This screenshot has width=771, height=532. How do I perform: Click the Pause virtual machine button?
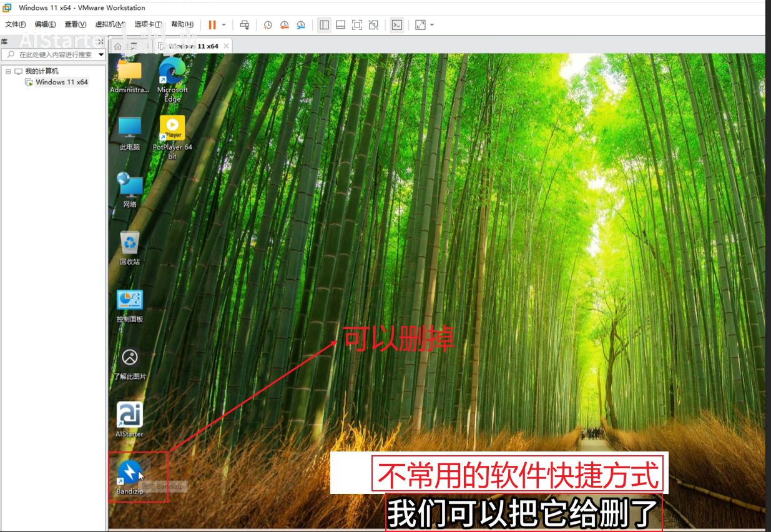point(212,25)
